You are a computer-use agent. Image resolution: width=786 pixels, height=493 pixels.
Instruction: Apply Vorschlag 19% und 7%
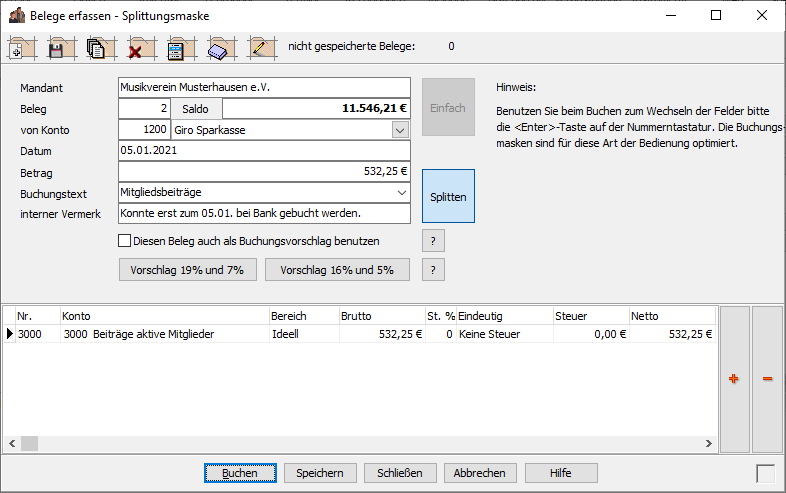pyautogui.click(x=187, y=270)
